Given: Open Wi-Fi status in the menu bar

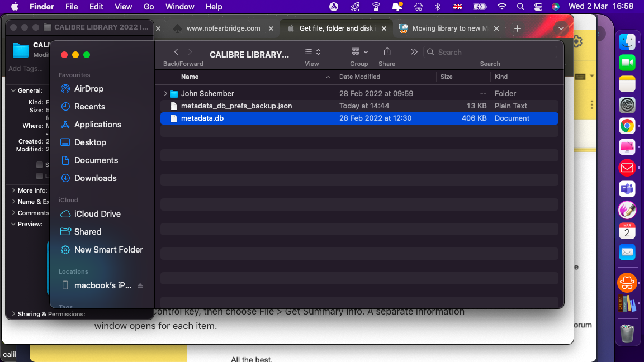Looking at the screenshot, I should [x=501, y=7].
